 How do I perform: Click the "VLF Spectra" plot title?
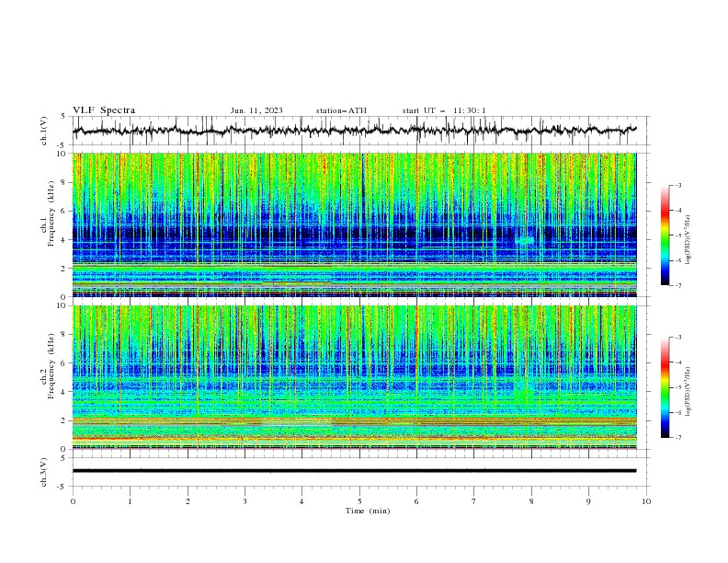tap(104, 110)
